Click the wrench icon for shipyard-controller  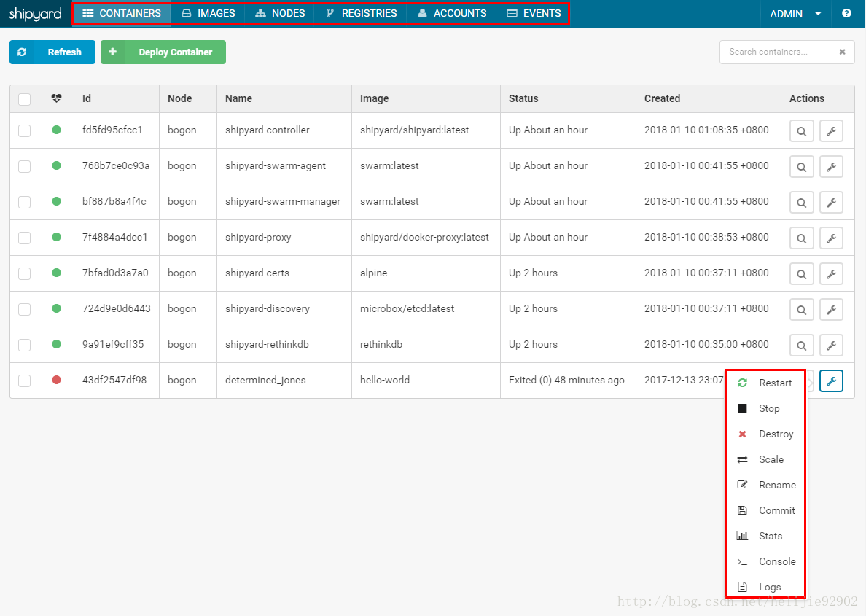click(831, 131)
